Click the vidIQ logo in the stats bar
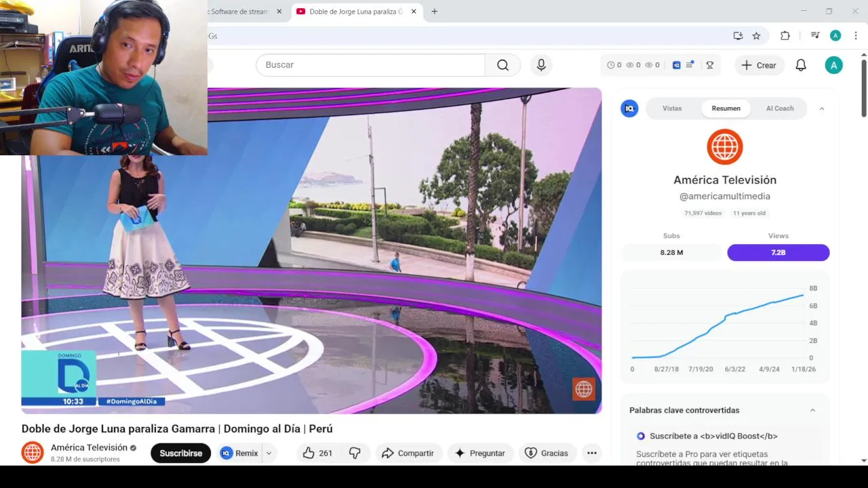The width and height of the screenshot is (868, 488). point(676,65)
